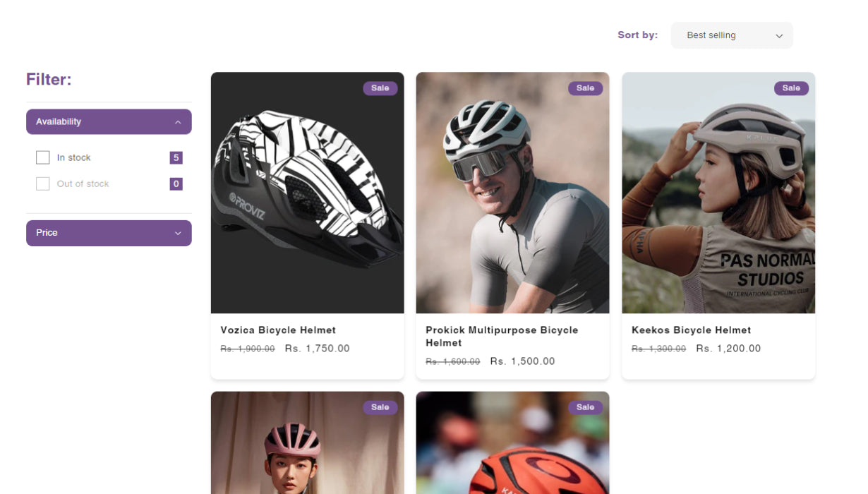Click Sale badge on pink helmet product

point(380,407)
